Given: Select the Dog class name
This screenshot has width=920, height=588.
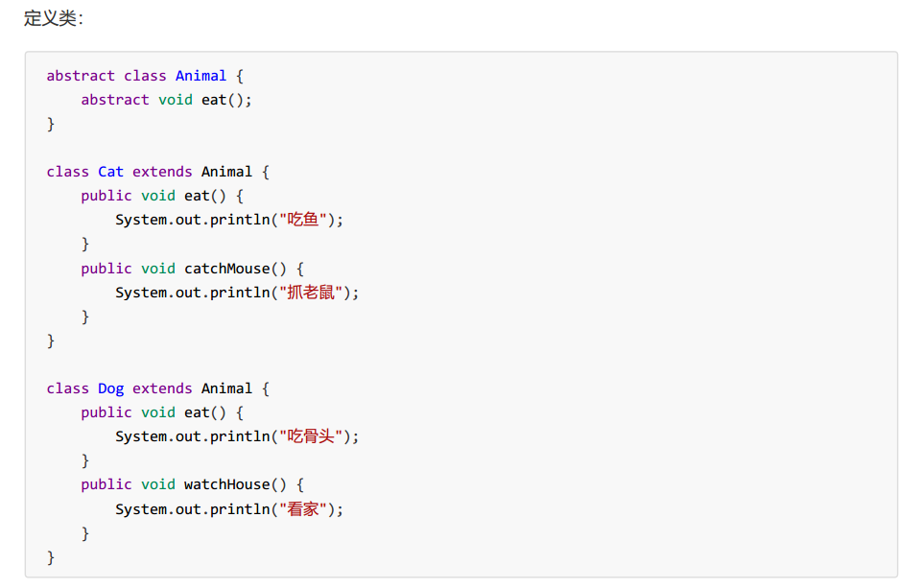Looking at the screenshot, I should click(x=110, y=389).
